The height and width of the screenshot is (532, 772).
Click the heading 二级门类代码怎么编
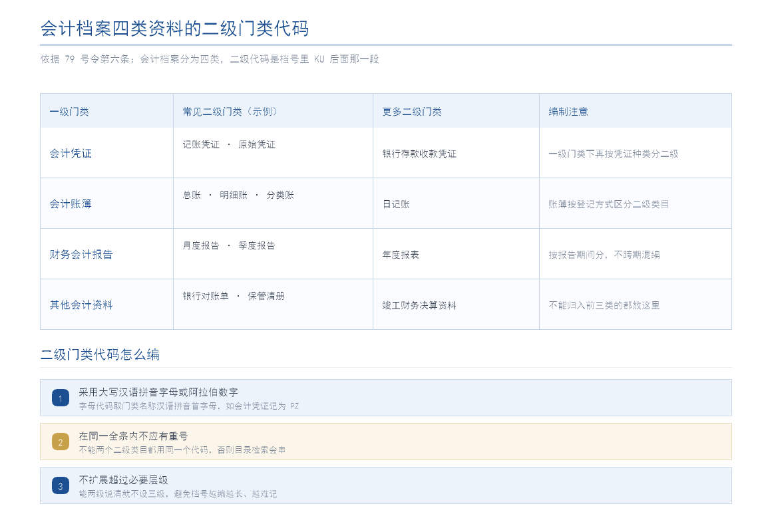point(100,354)
